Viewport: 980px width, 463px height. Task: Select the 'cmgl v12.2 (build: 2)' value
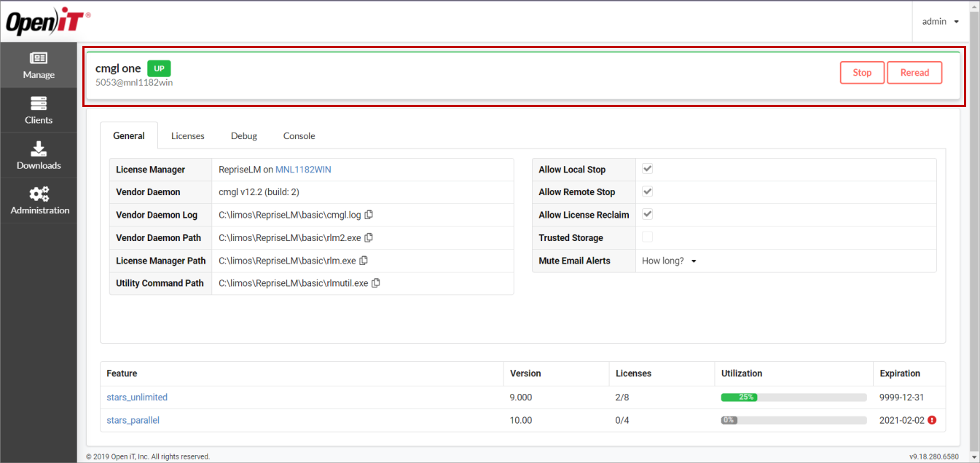point(259,192)
